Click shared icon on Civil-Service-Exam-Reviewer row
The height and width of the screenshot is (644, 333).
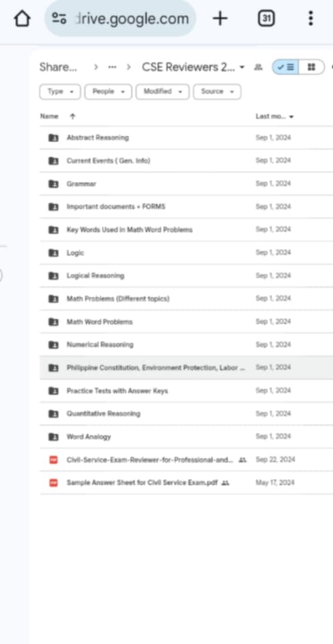(x=243, y=460)
